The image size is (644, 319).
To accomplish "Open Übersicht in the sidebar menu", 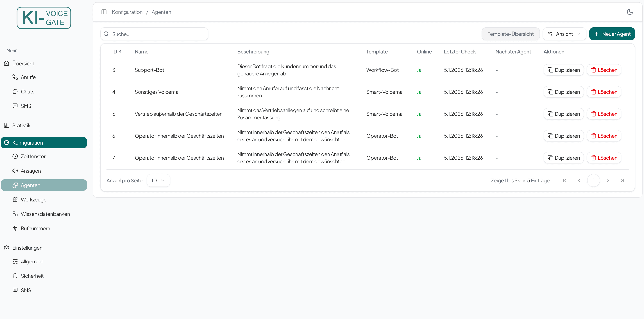I will (23, 64).
